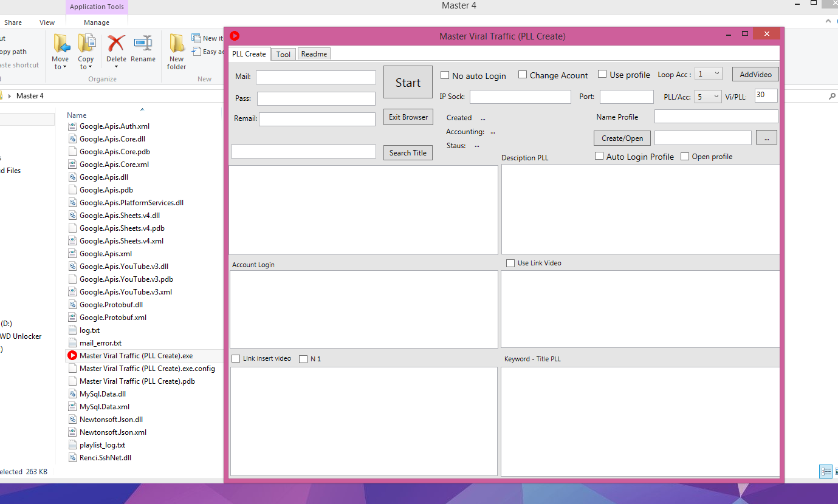Image resolution: width=838 pixels, height=504 pixels.
Task: Click the AddVideo button
Action: click(755, 74)
